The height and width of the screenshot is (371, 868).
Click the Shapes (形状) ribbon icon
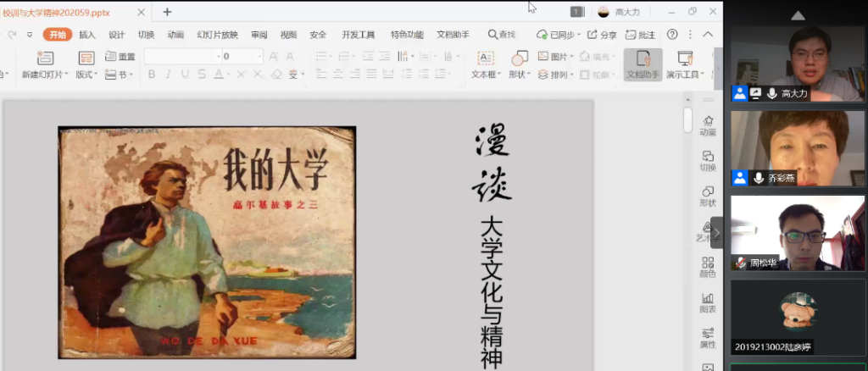pyautogui.click(x=519, y=58)
